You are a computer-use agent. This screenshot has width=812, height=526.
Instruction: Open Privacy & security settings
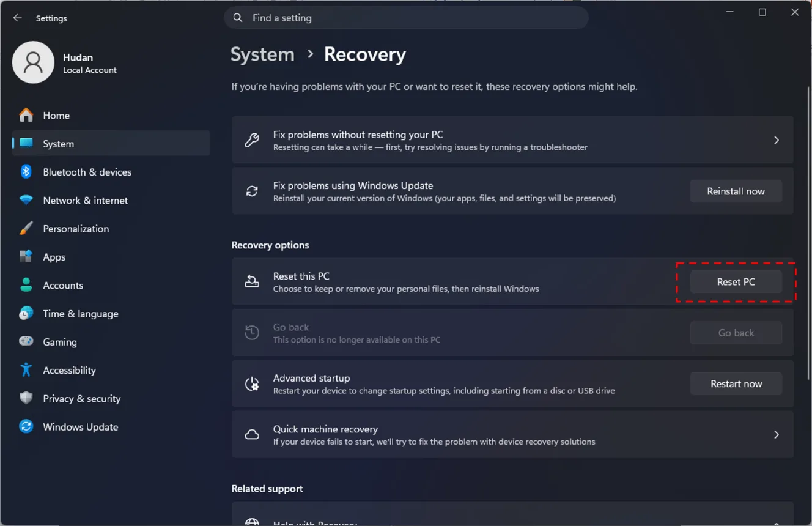111,398
